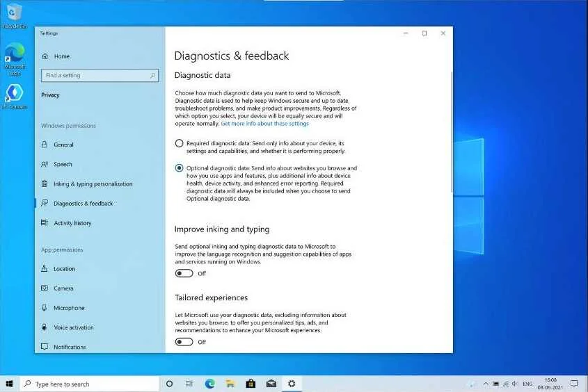Click the Speech person icon

45,164
